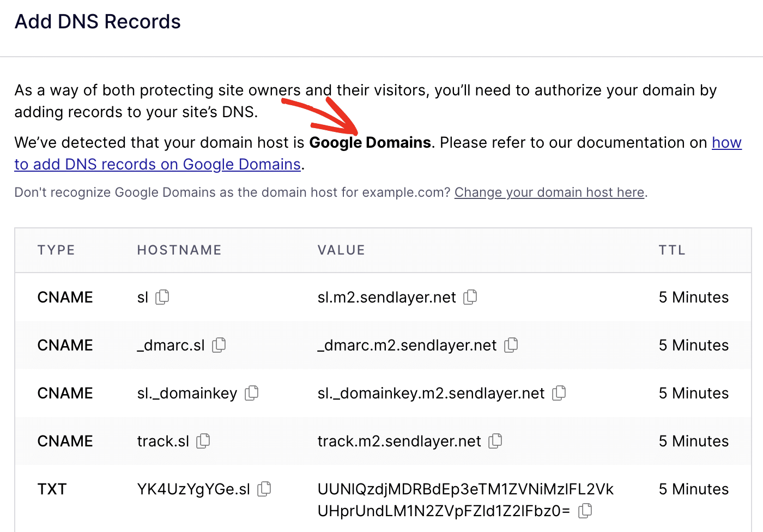Click the Add DNS Records heading
The image size is (763, 532).
98,21
